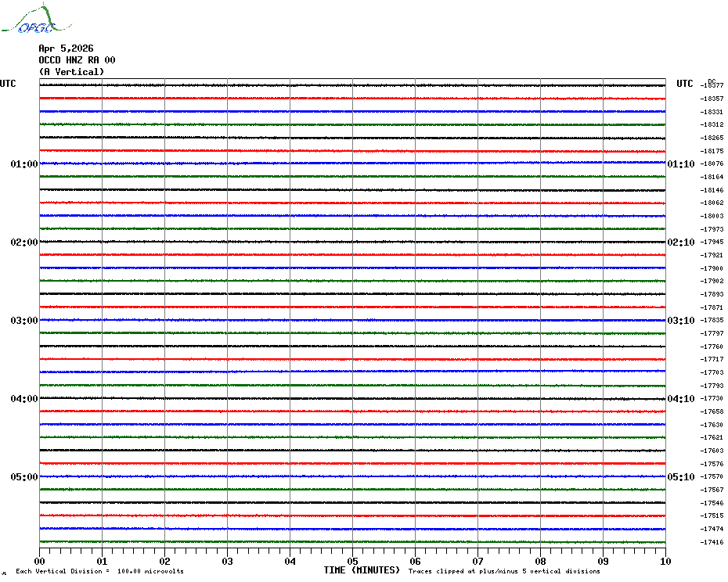Select minute 05 on the bottom time axis

353,561
